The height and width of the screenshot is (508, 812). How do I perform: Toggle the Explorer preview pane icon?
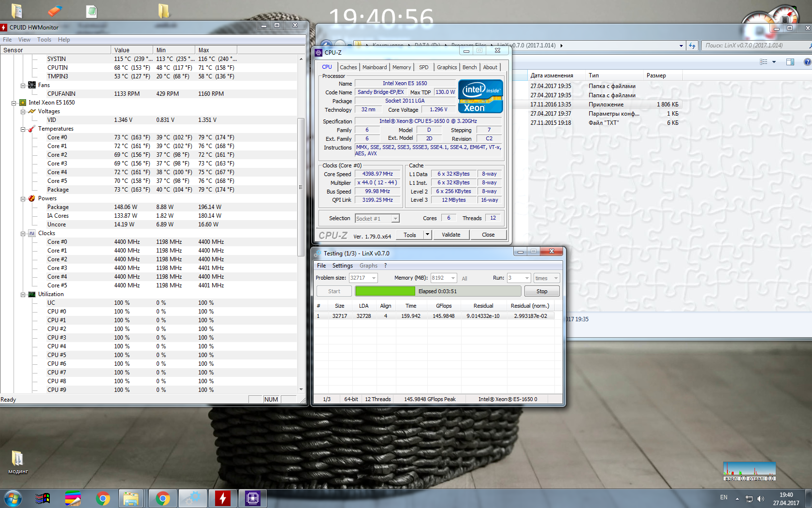point(790,62)
